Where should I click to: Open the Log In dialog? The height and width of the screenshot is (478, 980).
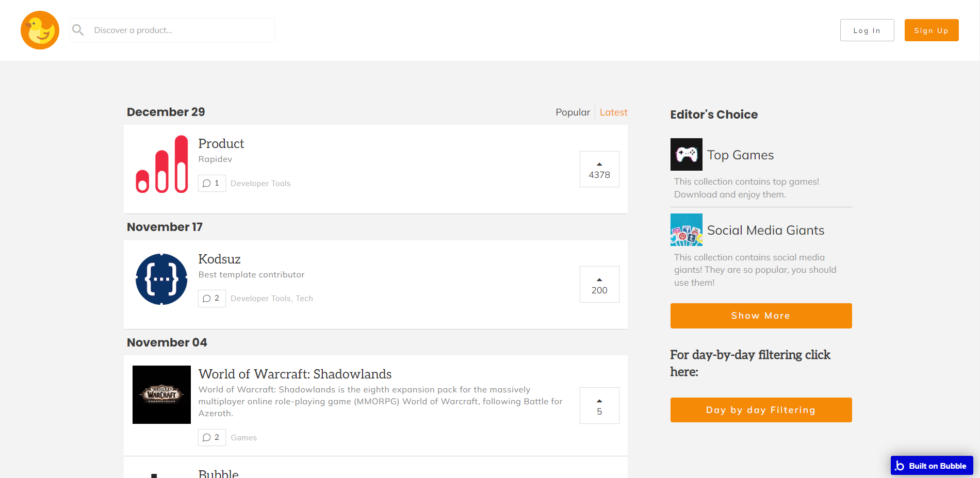pos(867,30)
